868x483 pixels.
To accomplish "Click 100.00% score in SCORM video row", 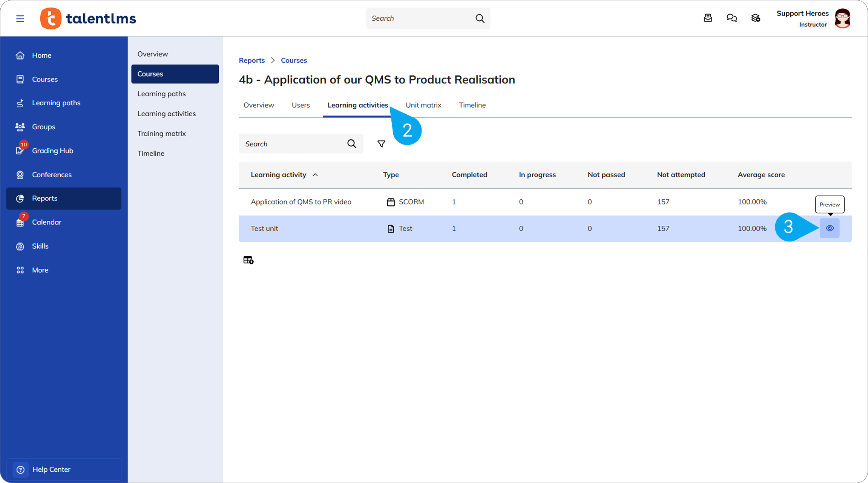I will point(752,202).
